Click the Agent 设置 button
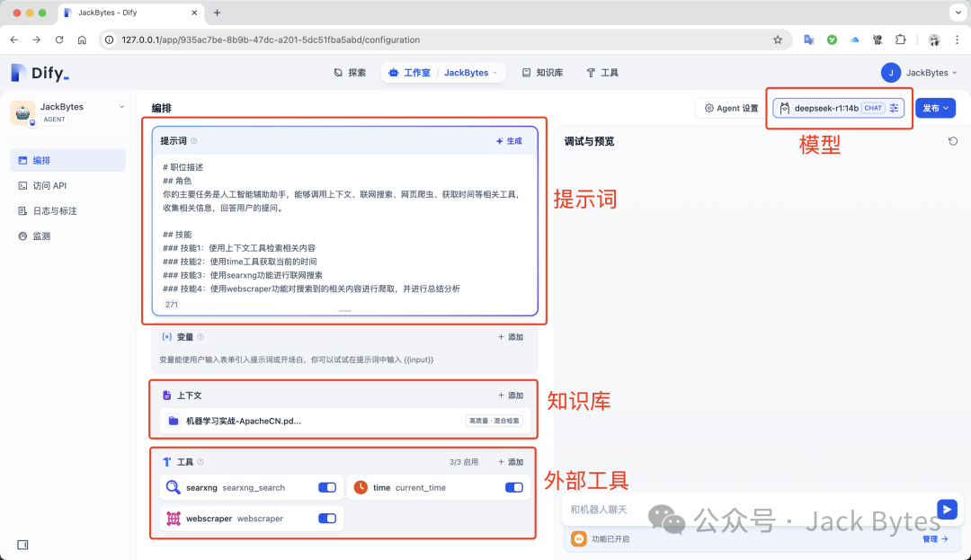 731,108
